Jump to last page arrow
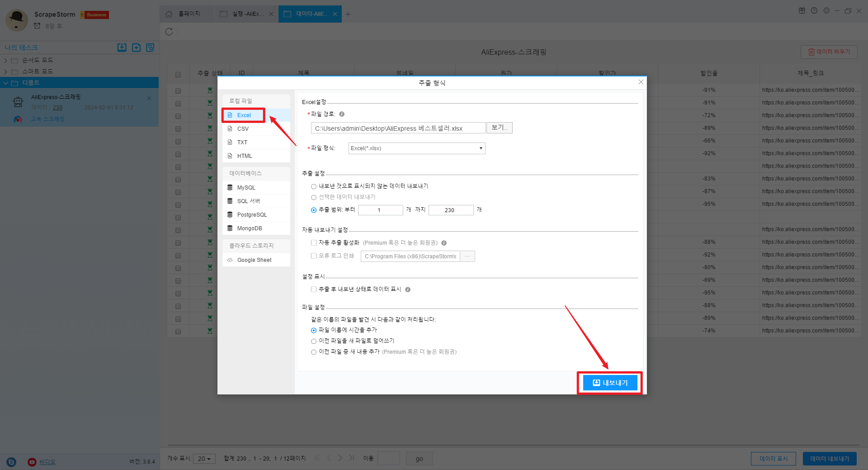Screen dimensions: 868x470 point(352,458)
